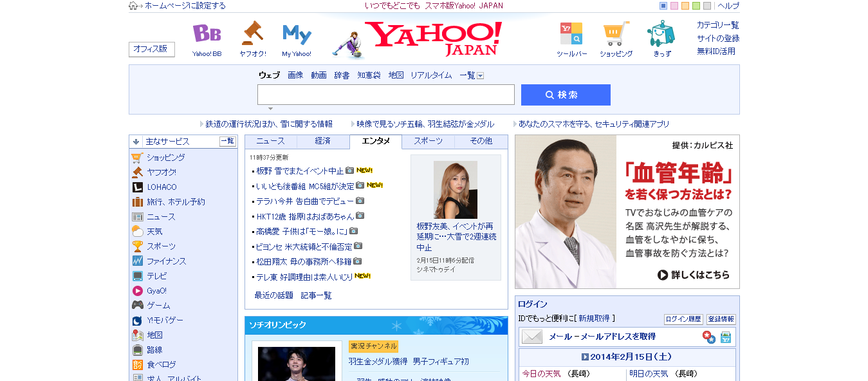
Task: Open the Kids (きっず) icon
Action: (661, 33)
